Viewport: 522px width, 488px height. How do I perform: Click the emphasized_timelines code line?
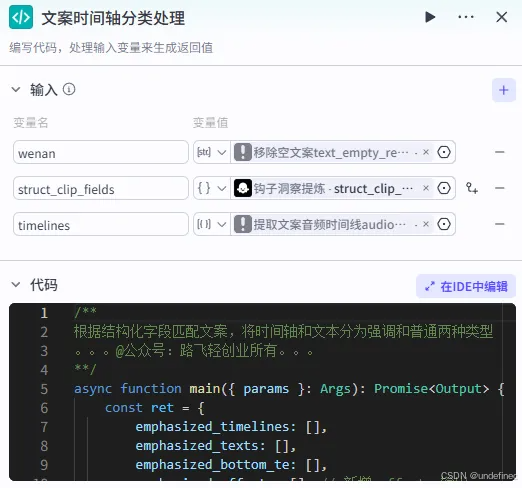pyautogui.click(x=231, y=427)
